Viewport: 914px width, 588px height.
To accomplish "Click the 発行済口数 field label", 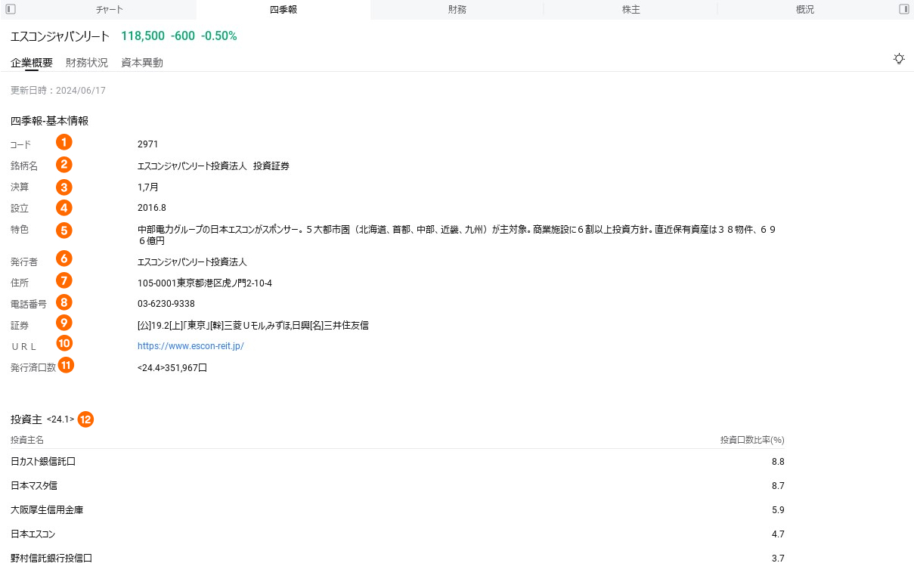I will point(33,368).
